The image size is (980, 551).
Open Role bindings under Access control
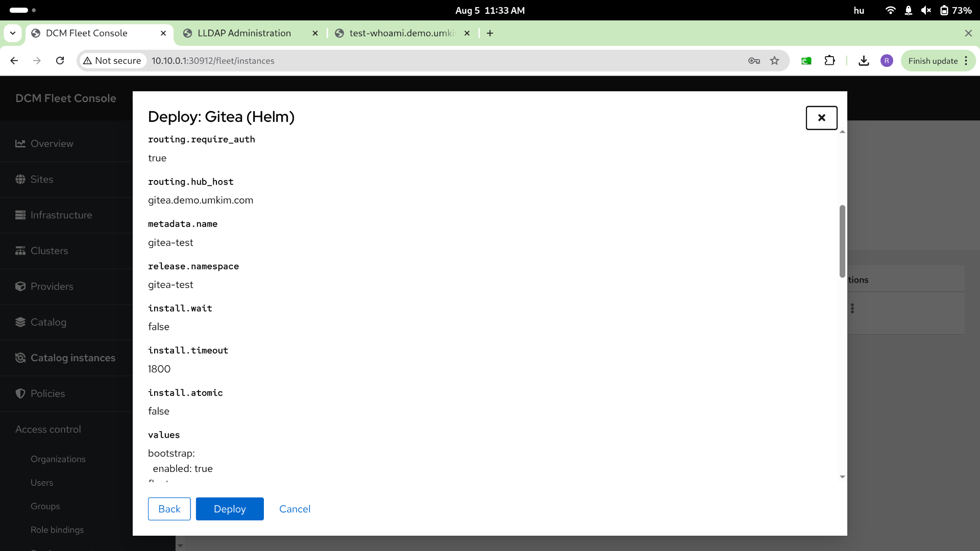pyautogui.click(x=57, y=530)
